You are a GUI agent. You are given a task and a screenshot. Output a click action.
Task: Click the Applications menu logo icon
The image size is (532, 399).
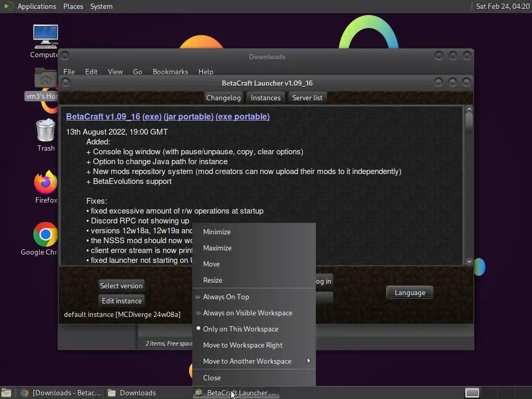pyautogui.click(x=8, y=6)
